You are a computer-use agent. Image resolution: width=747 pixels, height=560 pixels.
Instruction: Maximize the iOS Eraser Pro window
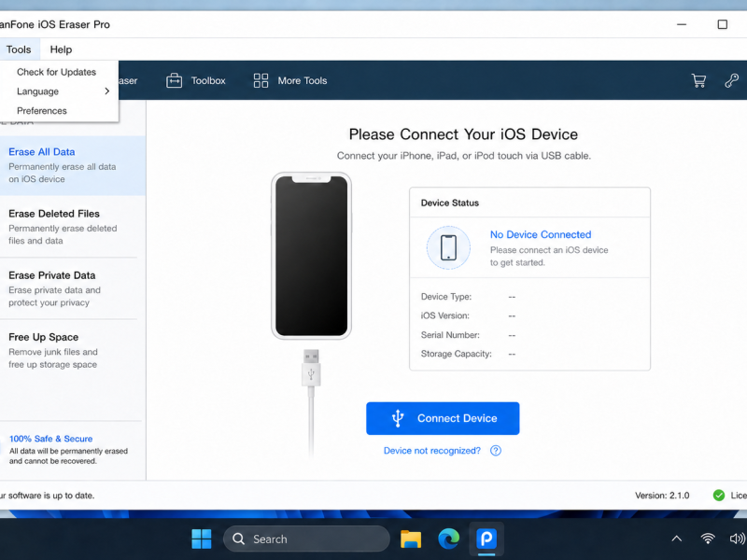tap(722, 24)
